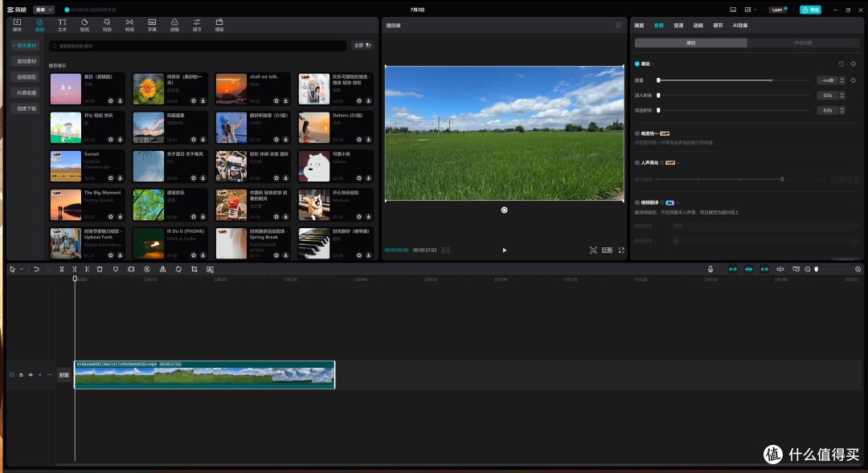Select the 特效 effects toolbar icon
Viewport: 868px width, 473px height.
click(x=107, y=25)
